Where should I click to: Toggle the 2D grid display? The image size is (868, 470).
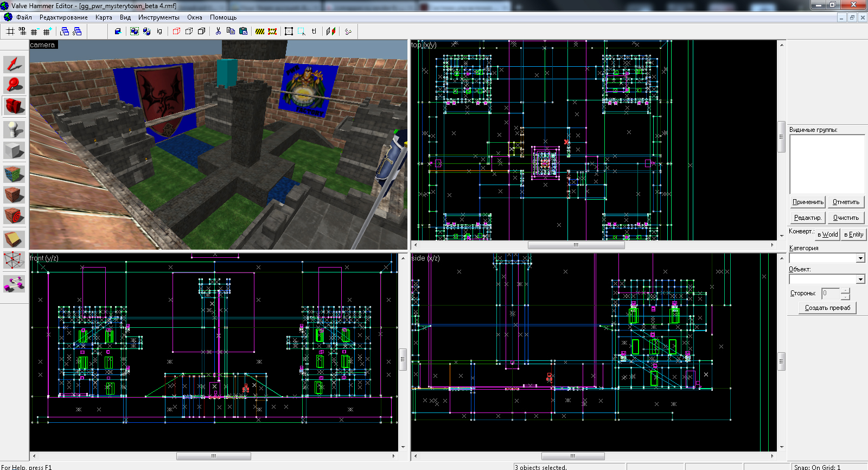10,31
